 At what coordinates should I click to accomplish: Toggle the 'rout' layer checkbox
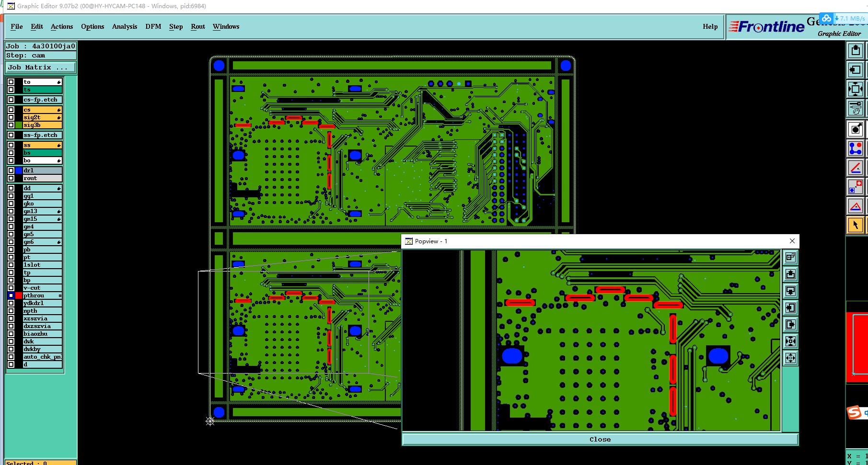pyautogui.click(x=11, y=178)
